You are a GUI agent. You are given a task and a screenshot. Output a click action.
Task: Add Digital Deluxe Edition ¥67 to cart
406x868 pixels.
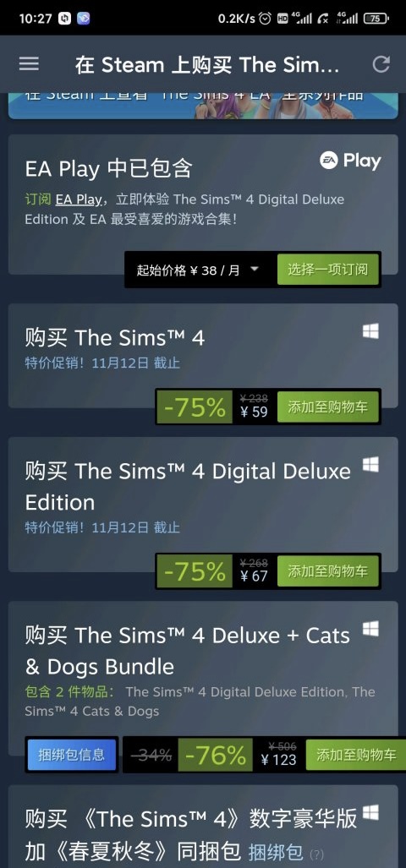click(x=328, y=570)
